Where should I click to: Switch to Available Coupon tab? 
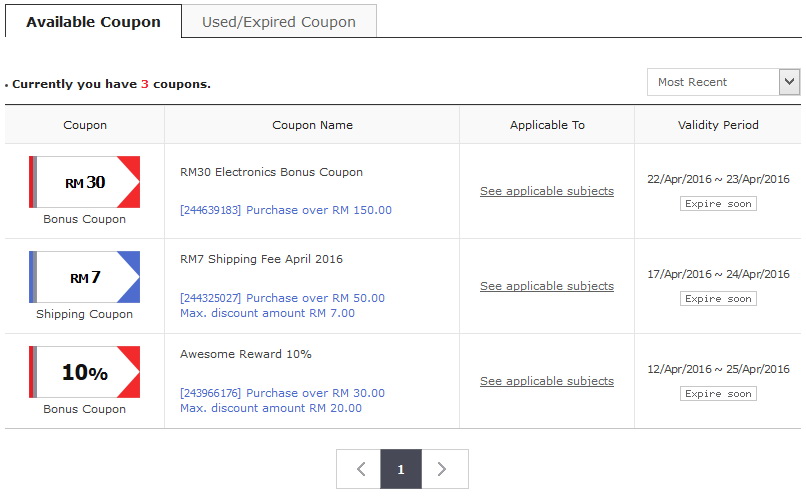click(x=93, y=22)
